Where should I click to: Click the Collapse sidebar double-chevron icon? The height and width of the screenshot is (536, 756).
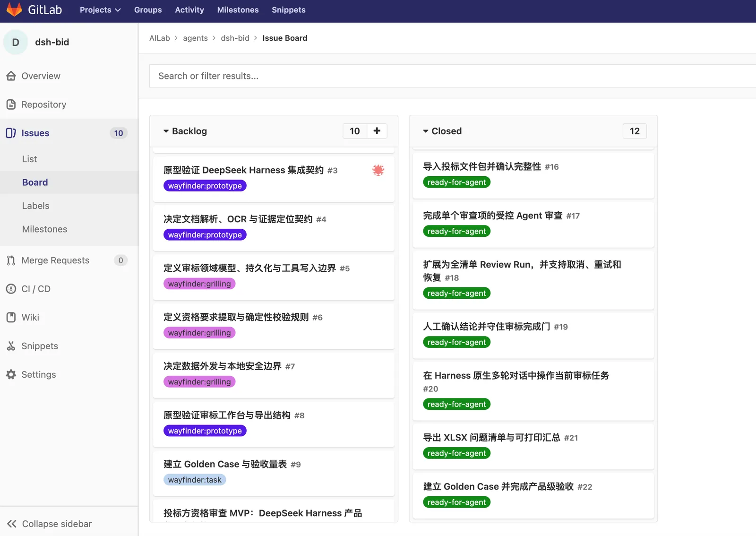click(12, 524)
